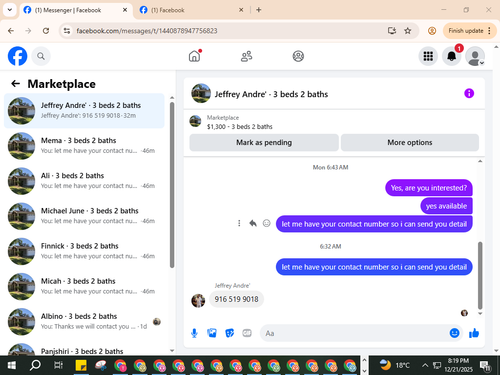Open more options dots beside message
Viewport: 500px width, 375px height.
coord(239,223)
